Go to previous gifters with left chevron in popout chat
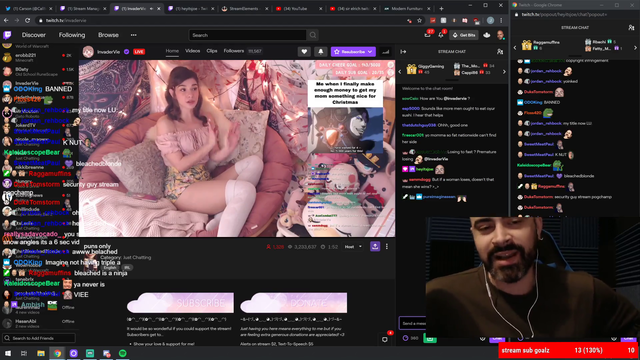This screenshot has width=640, height=360. pos(515,48)
